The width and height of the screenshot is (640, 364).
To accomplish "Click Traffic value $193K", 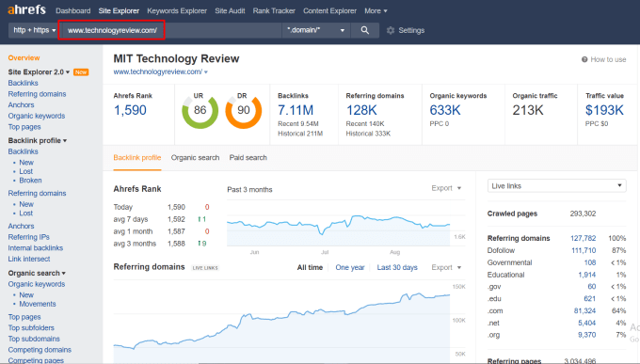I will (x=604, y=110).
